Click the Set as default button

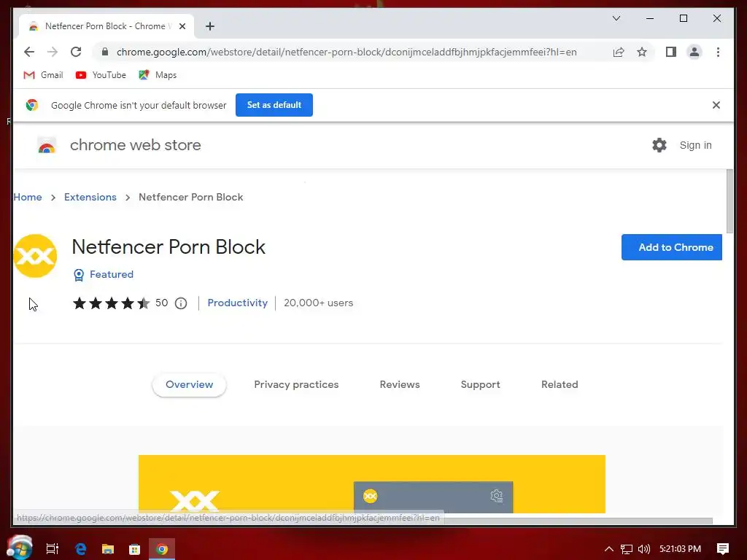coord(274,105)
